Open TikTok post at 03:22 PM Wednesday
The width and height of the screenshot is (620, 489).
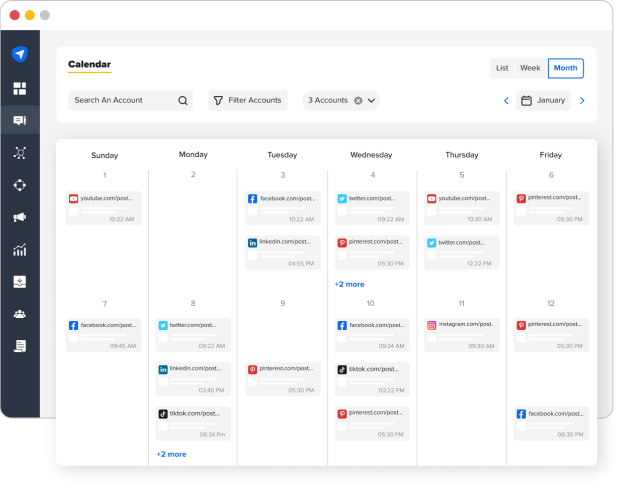372,379
